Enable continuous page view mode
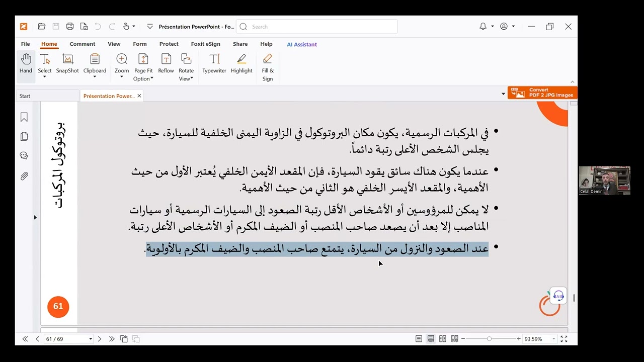The width and height of the screenshot is (644, 362). point(431,339)
